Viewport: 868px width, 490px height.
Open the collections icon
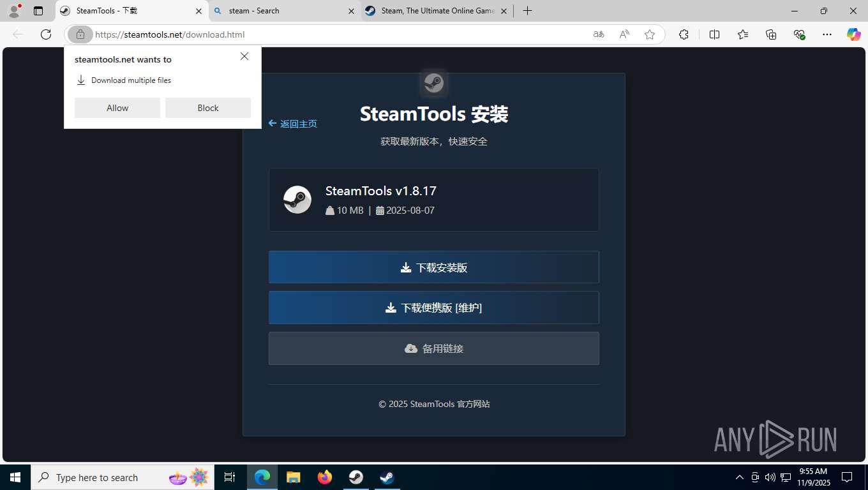tap(771, 34)
